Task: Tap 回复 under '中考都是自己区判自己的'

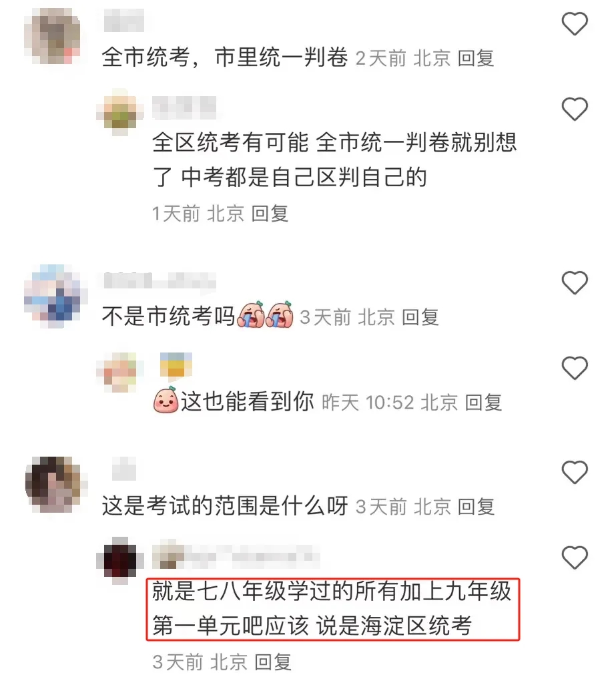Action: tap(270, 214)
